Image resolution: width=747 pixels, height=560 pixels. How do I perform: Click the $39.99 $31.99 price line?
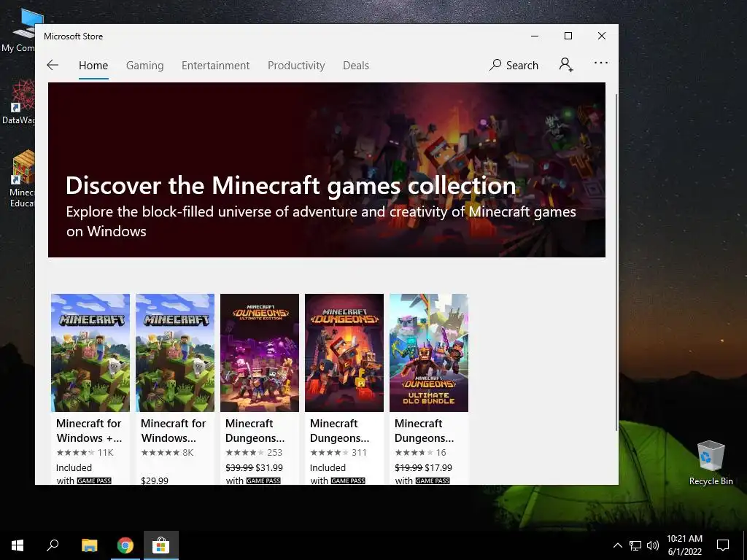point(254,467)
